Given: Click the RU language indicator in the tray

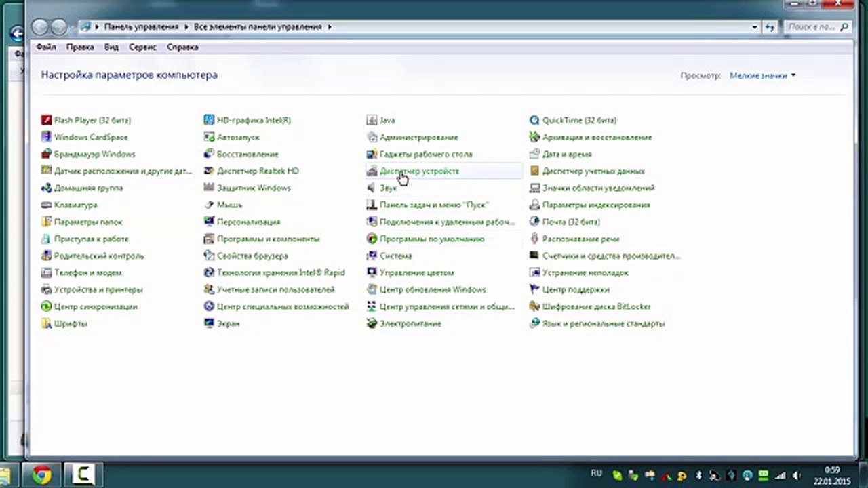Looking at the screenshot, I should [596, 472].
